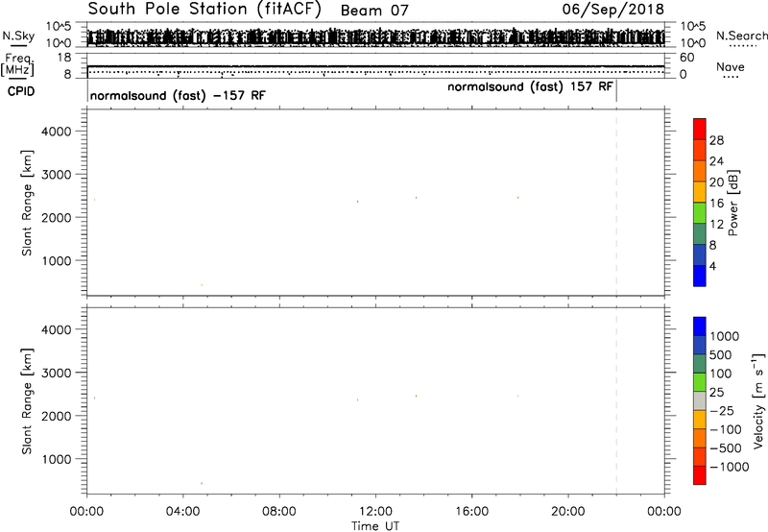Click the blue velocity band above 1000
Viewport: 768px width, 532px height.
700,326
